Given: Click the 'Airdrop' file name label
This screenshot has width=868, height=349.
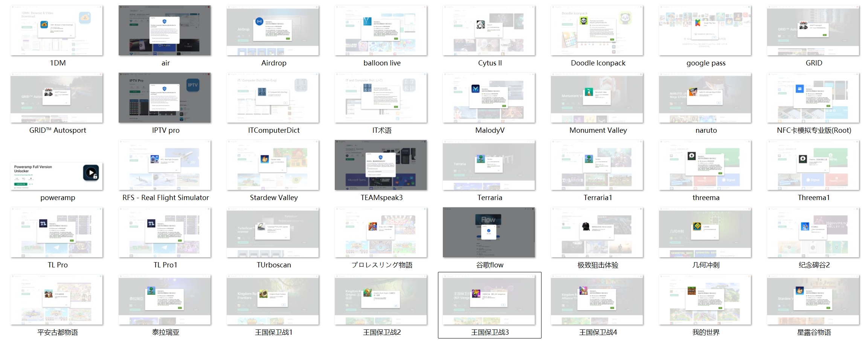Looking at the screenshot, I should pyautogui.click(x=274, y=63).
